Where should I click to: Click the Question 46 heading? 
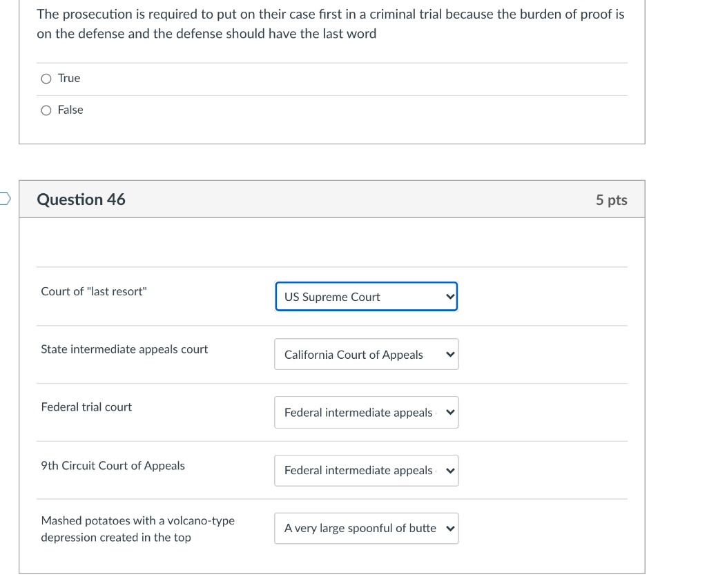tap(81, 199)
